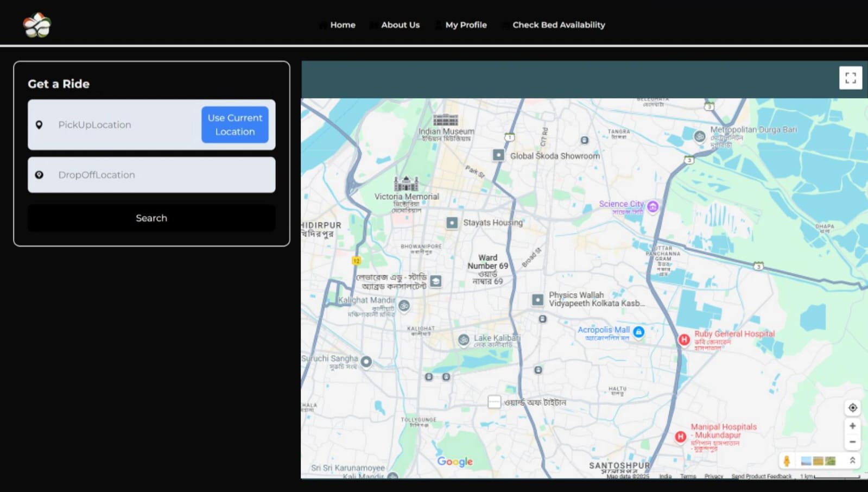Click the Global Skoda Showroom marker
Screen dimensions: 868x492
[x=498, y=155]
